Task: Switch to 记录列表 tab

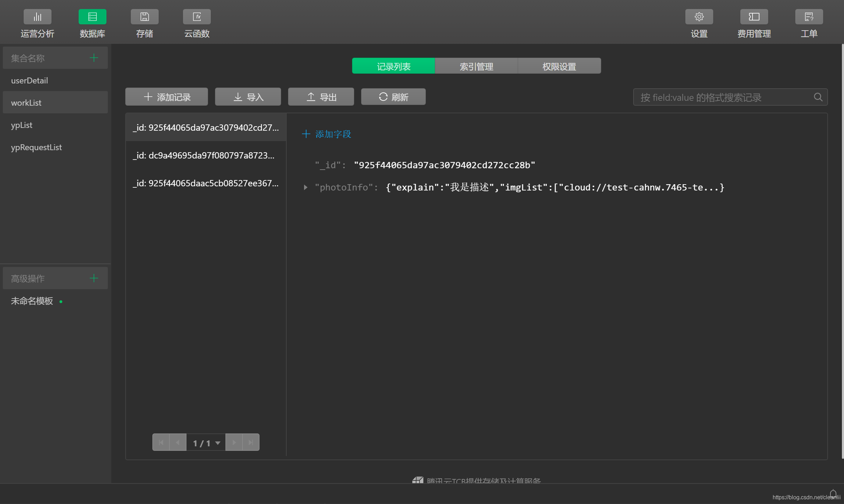Action: click(393, 66)
